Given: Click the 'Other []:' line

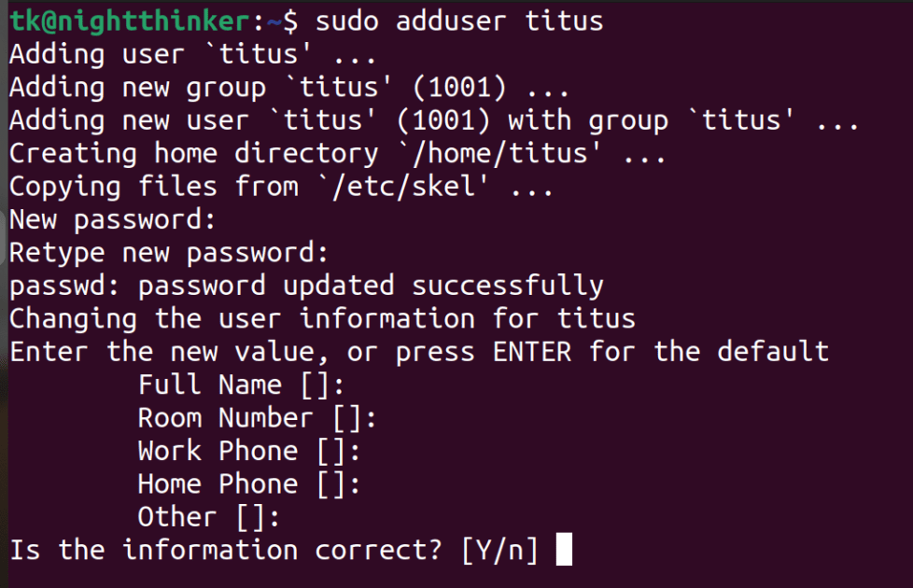Looking at the screenshot, I should pyautogui.click(x=208, y=517).
